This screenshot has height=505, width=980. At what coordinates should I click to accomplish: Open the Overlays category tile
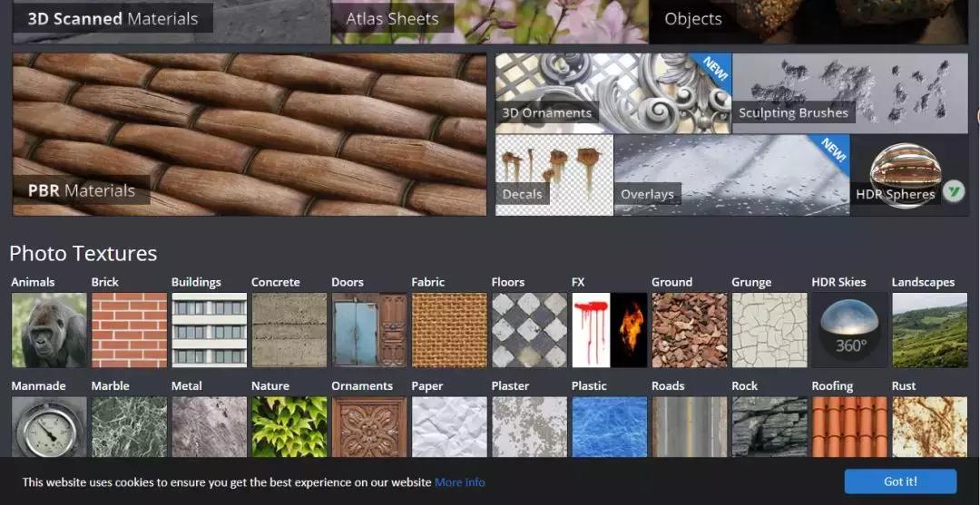click(732, 175)
